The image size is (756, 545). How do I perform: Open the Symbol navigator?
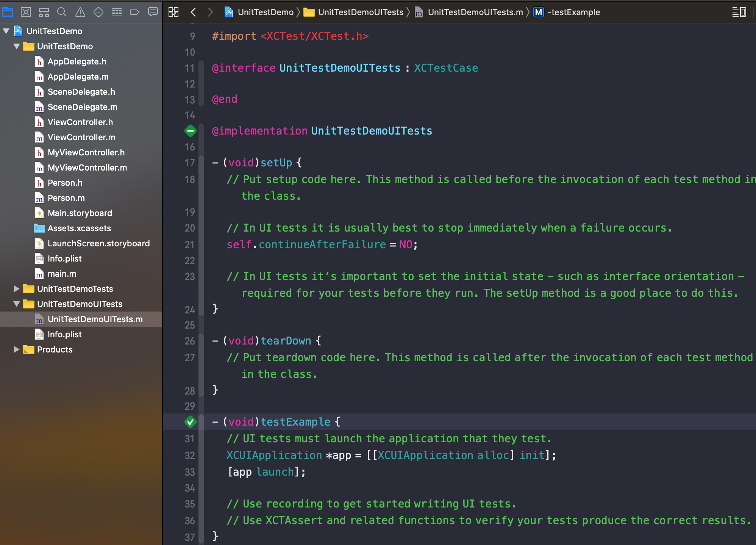pyautogui.click(x=44, y=12)
